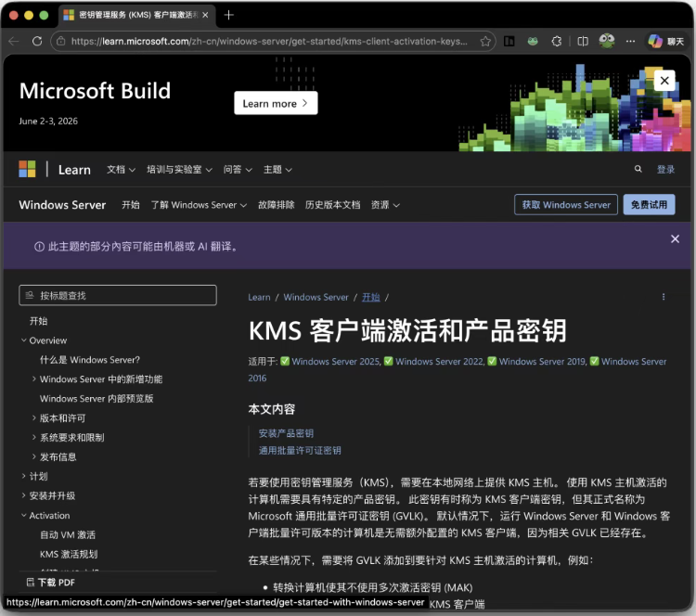Collapse the Overview tree section
Screen dimensions: 696x616
tap(23, 340)
